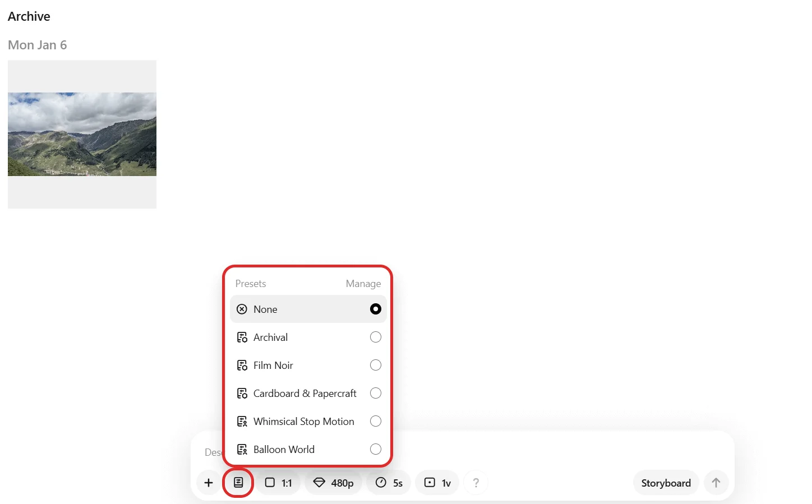
Task: Click the Whimsical Stop Motion preset icon
Action: [x=242, y=422]
